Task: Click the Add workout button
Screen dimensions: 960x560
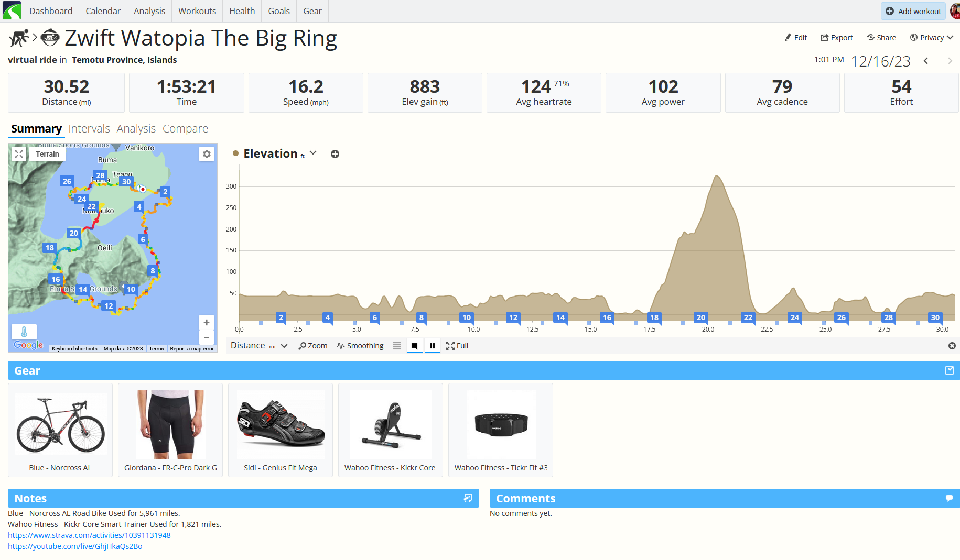Action: [x=913, y=11]
